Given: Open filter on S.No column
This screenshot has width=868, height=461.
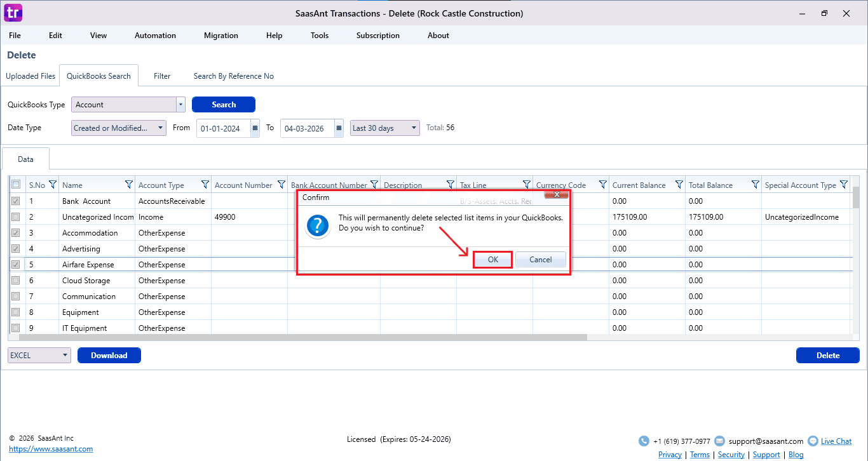Looking at the screenshot, I should pyautogui.click(x=53, y=185).
